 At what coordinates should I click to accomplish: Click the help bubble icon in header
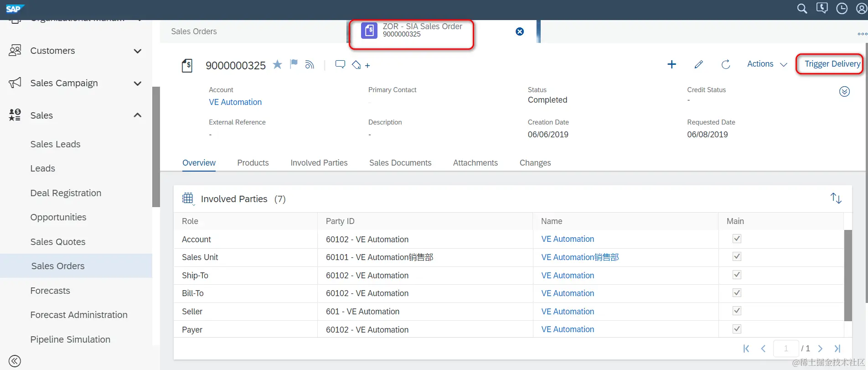pos(822,8)
